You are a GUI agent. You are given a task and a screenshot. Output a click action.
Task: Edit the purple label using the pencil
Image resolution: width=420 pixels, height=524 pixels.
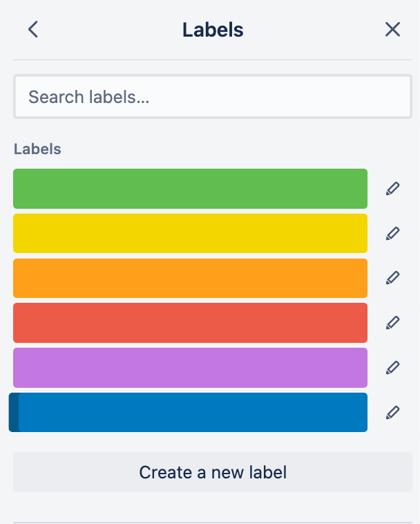(x=393, y=368)
